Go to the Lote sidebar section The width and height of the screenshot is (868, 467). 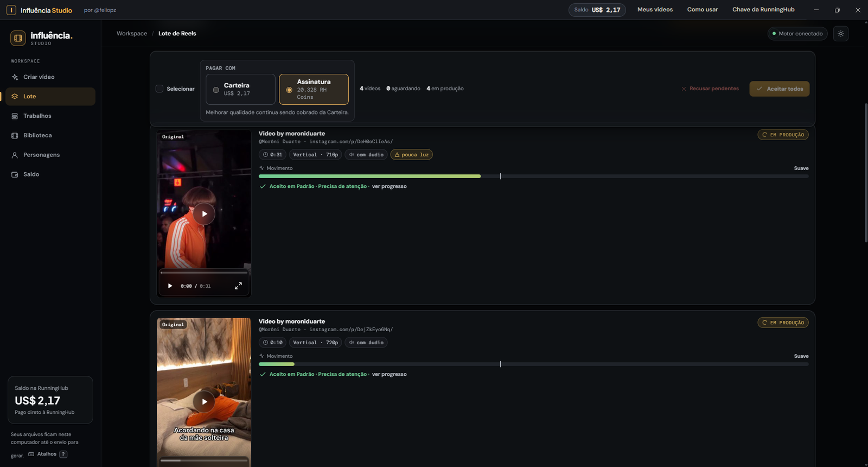point(51,97)
